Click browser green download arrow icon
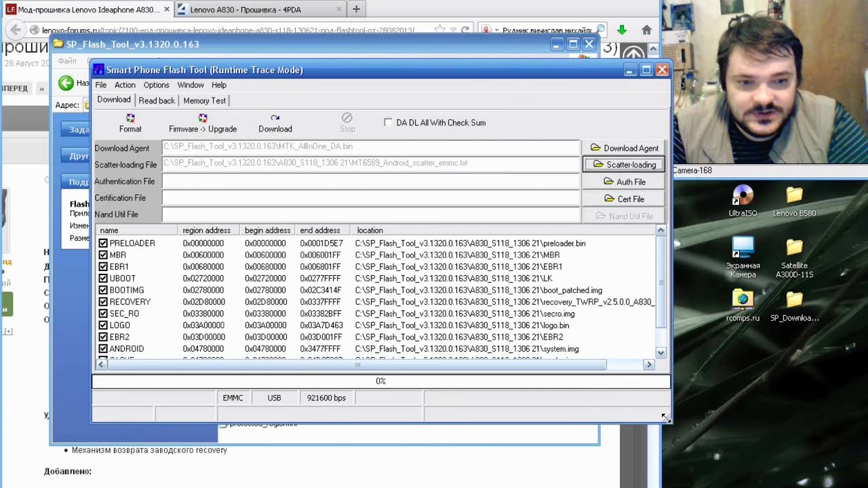The width and height of the screenshot is (868, 488). click(x=622, y=30)
